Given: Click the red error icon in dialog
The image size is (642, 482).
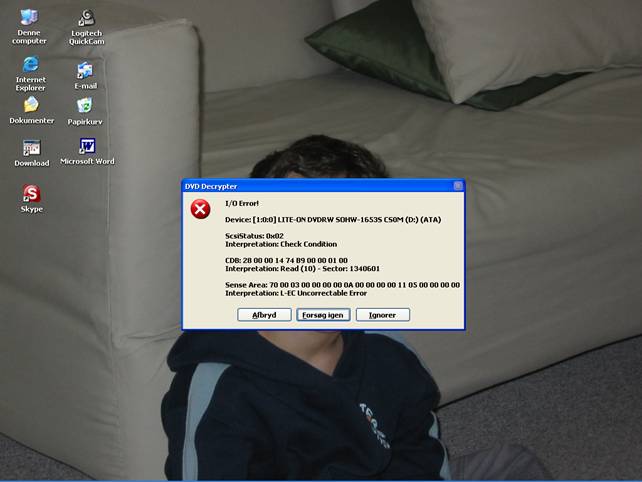Looking at the screenshot, I should pyautogui.click(x=200, y=209).
